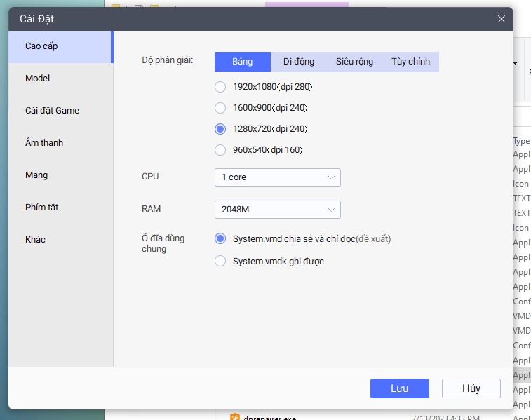Screen dimensions: 531x420
Task: Switch to the Di động resolution tab
Action: point(298,62)
